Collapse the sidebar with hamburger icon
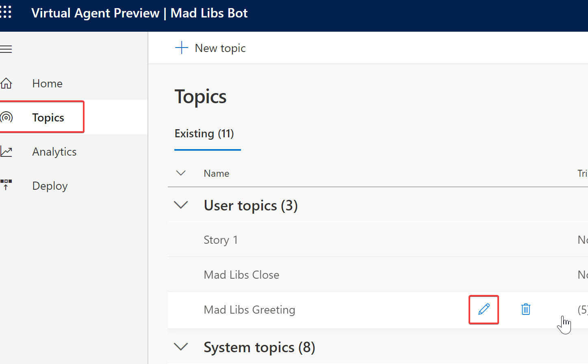Viewport: 588px width, 364px height. [6, 50]
